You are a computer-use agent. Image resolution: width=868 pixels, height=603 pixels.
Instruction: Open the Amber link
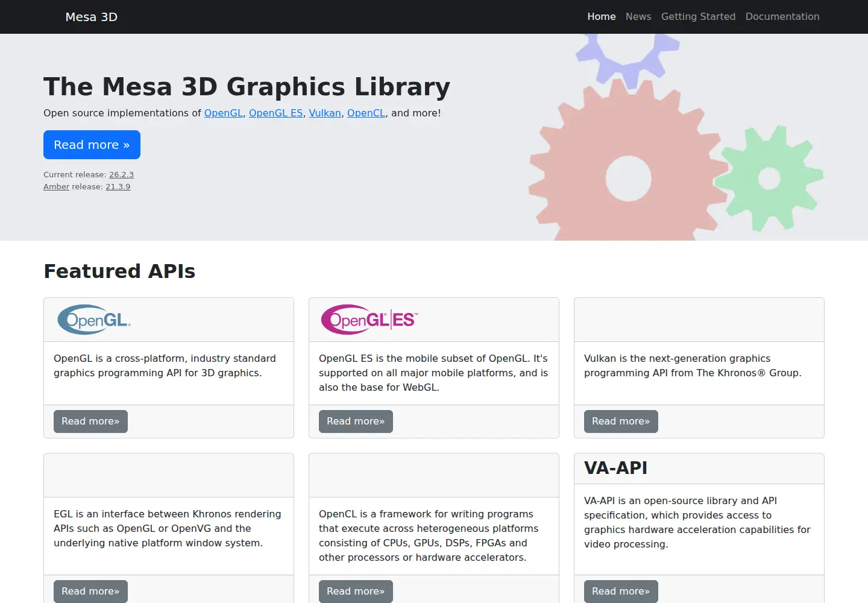pyautogui.click(x=56, y=187)
